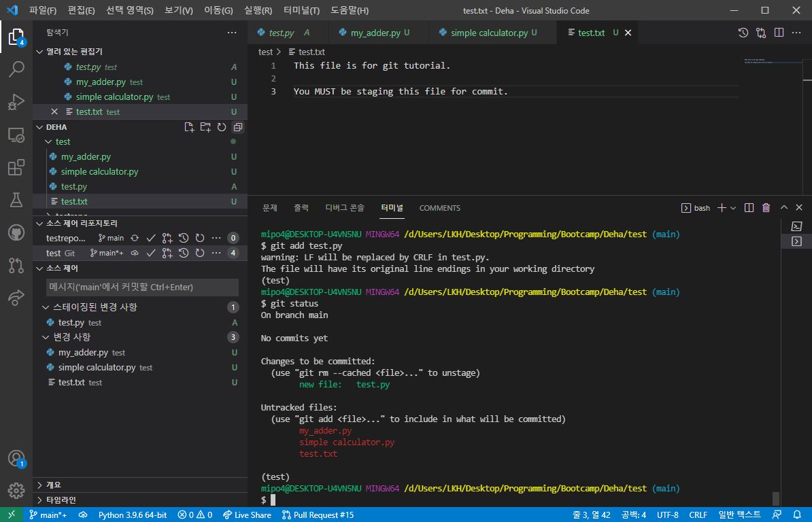Open more actions for test Git repository
Screen dimensions: 812x522
click(216, 253)
